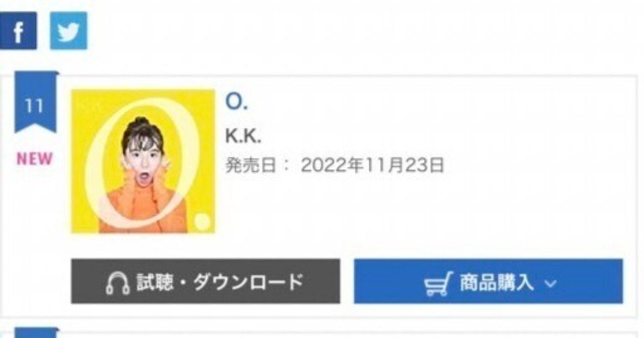This screenshot has height=338, width=644.
Task: Click the headphones icon for preview listening
Action: [x=118, y=284]
